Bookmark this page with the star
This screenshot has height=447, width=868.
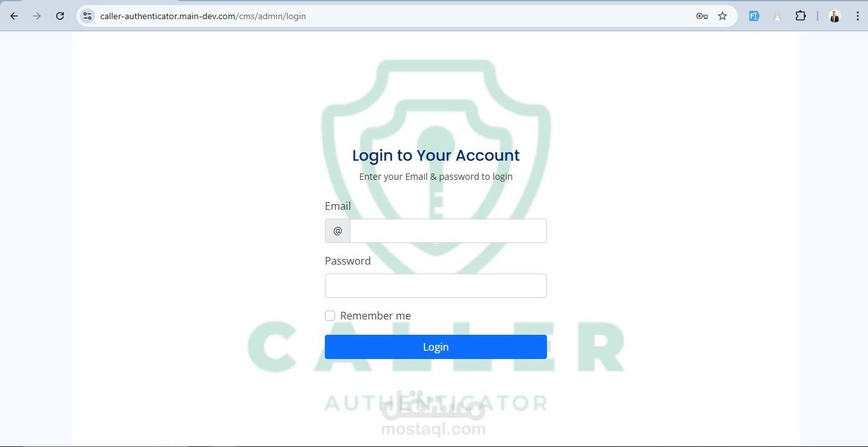pyautogui.click(x=722, y=16)
